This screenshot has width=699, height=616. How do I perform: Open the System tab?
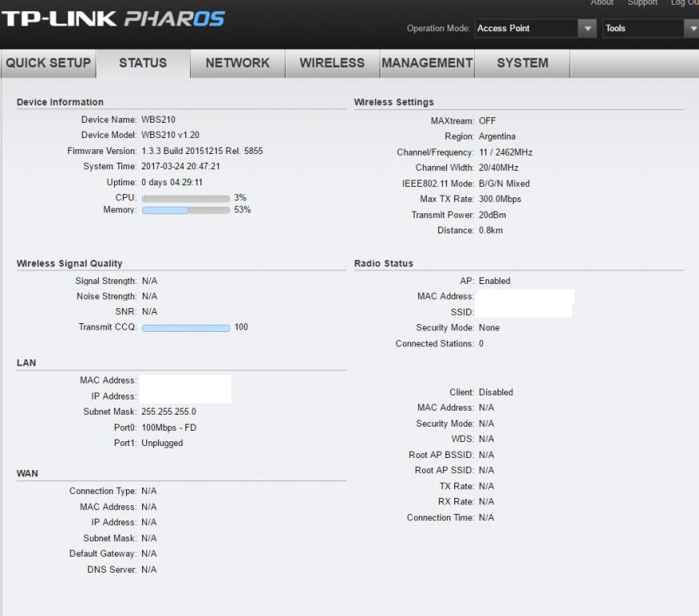click(522, 63)
